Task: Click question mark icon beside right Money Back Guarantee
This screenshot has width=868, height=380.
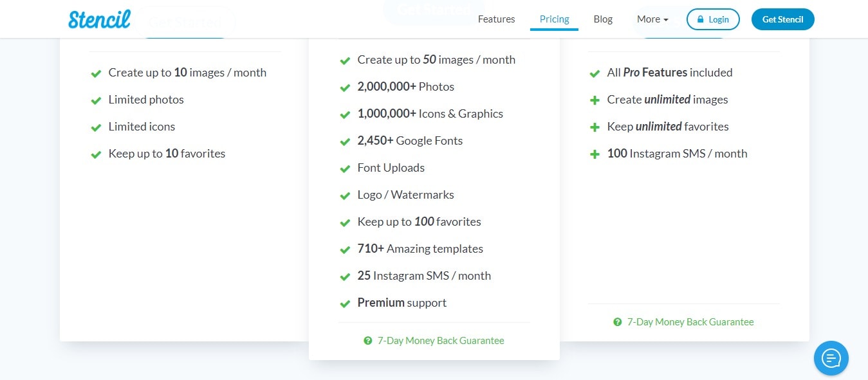Action: tap(618, 322)
